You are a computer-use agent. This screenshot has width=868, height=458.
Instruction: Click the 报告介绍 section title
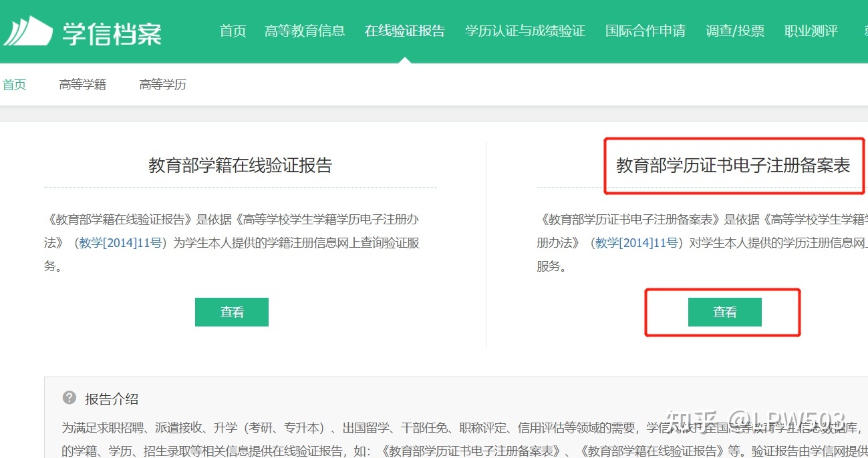(x=112, y=399)
